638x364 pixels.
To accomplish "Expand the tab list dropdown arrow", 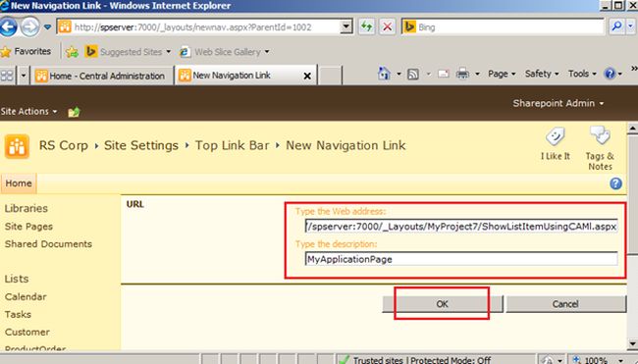I will tap(24, 76).
